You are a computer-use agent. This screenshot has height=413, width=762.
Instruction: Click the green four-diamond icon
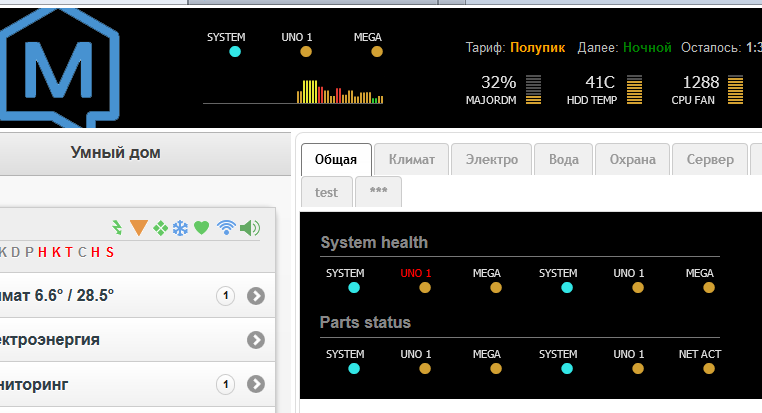tap(160, 228)
